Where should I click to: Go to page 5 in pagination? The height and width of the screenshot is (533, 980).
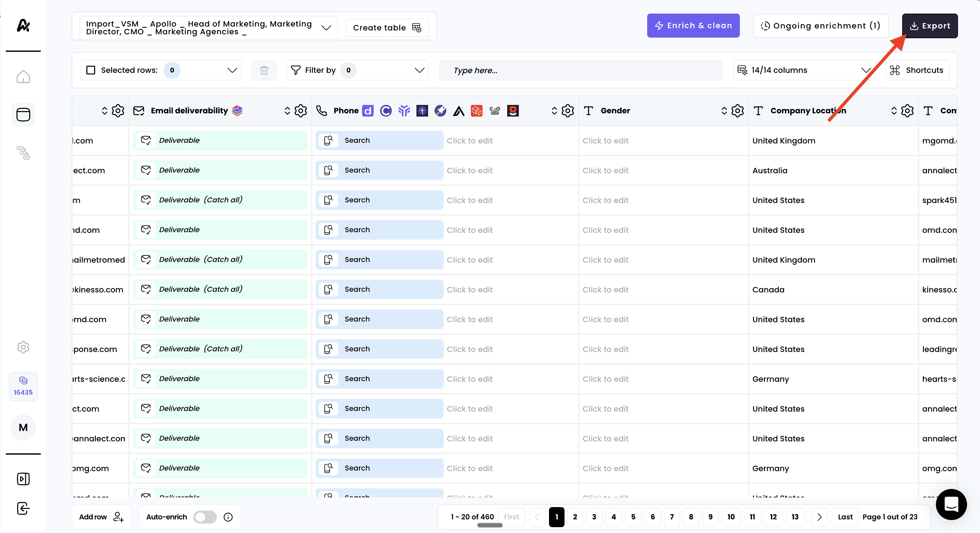(x=633, y=517)
